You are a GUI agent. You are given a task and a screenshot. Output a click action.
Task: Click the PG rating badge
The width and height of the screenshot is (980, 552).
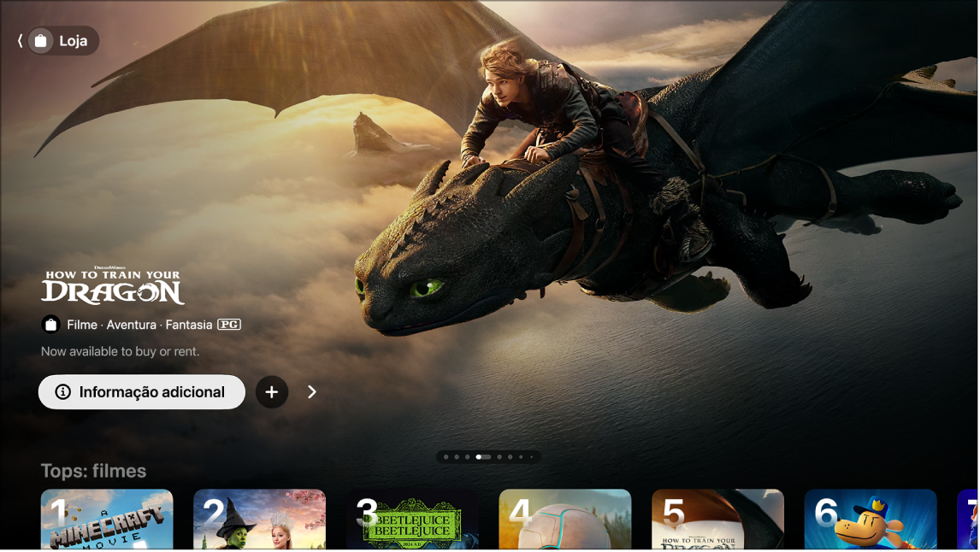(x=229, y=325)
